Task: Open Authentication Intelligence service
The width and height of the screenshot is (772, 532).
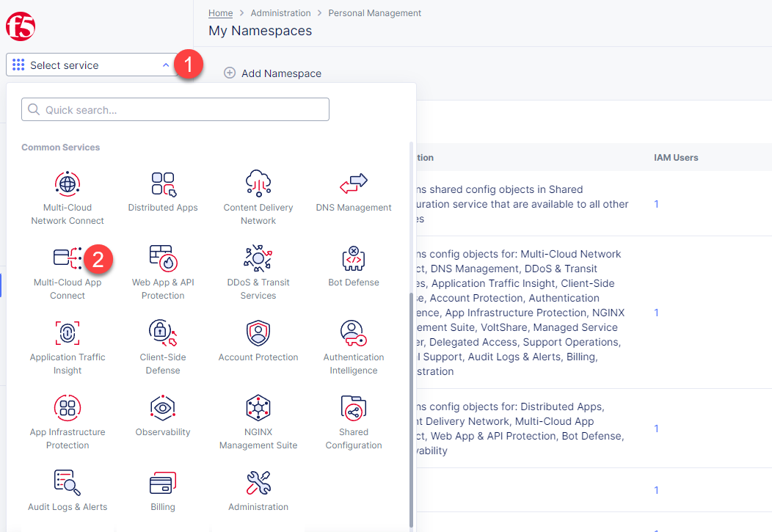Action: (354, 347)
